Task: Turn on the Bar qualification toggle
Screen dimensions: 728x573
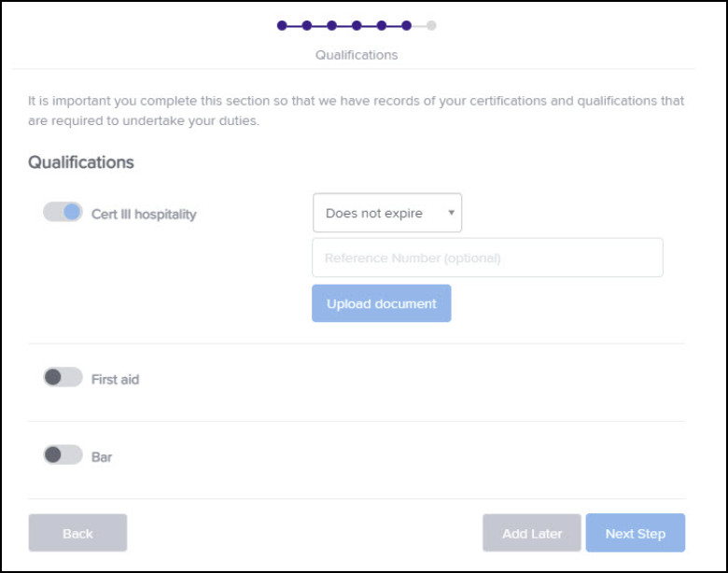Action: 63,454
